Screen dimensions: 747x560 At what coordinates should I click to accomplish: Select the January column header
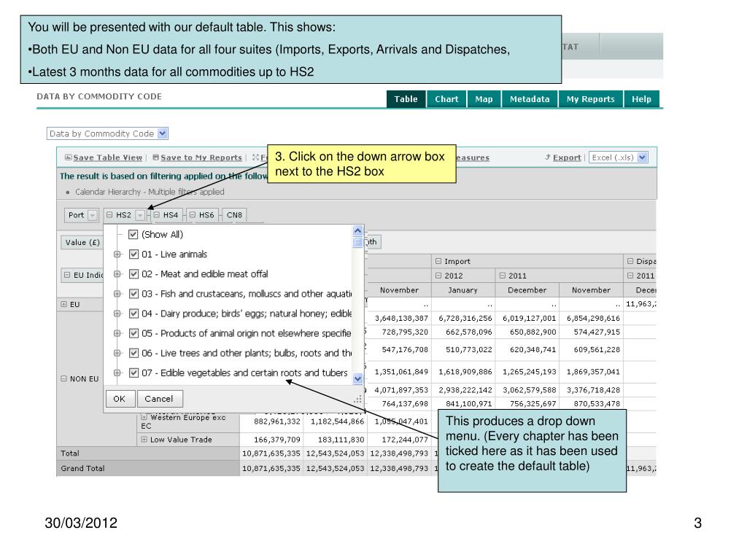462,290
